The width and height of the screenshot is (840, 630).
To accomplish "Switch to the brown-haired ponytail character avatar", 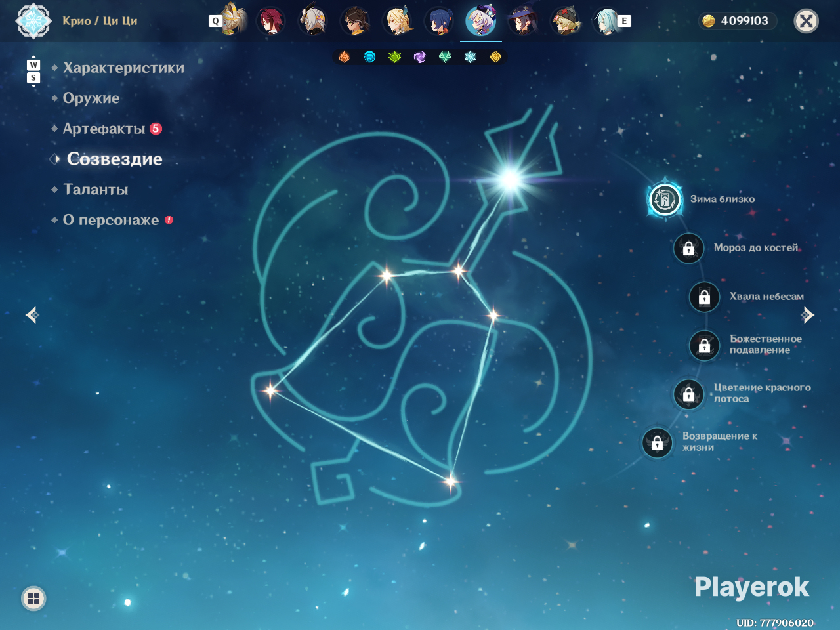I will (355, 21).
